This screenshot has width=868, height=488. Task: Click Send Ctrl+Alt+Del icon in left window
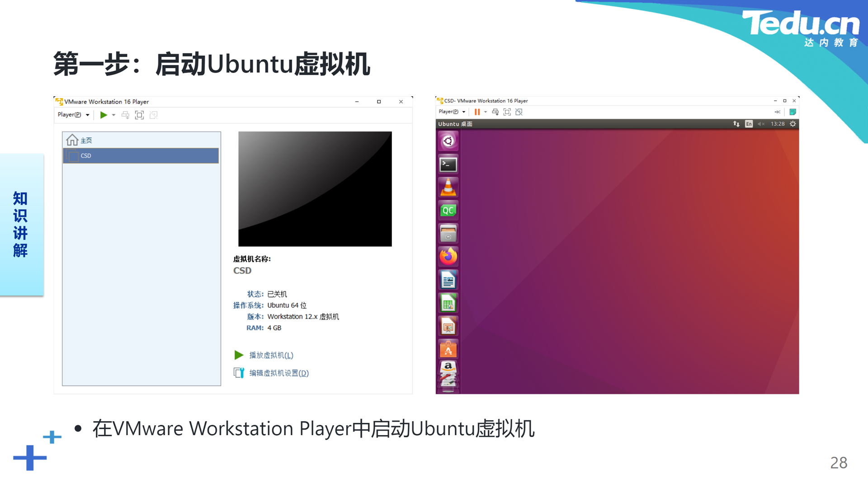126,115
